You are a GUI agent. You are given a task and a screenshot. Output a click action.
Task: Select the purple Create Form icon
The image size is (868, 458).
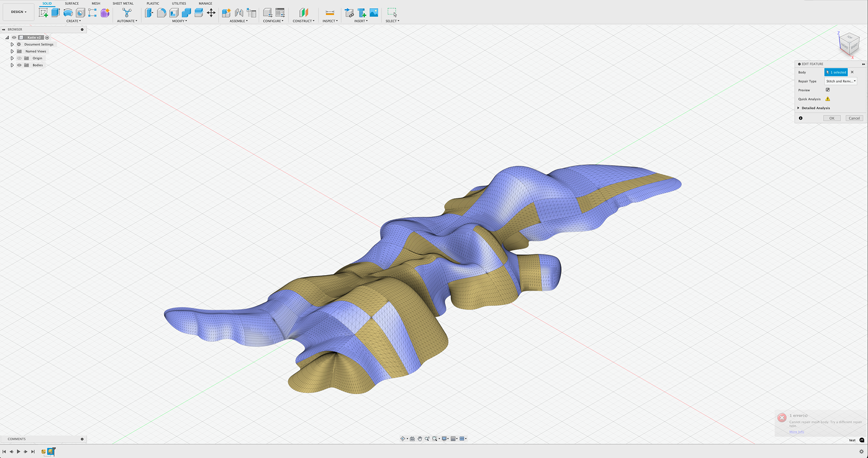coord(105,13)
